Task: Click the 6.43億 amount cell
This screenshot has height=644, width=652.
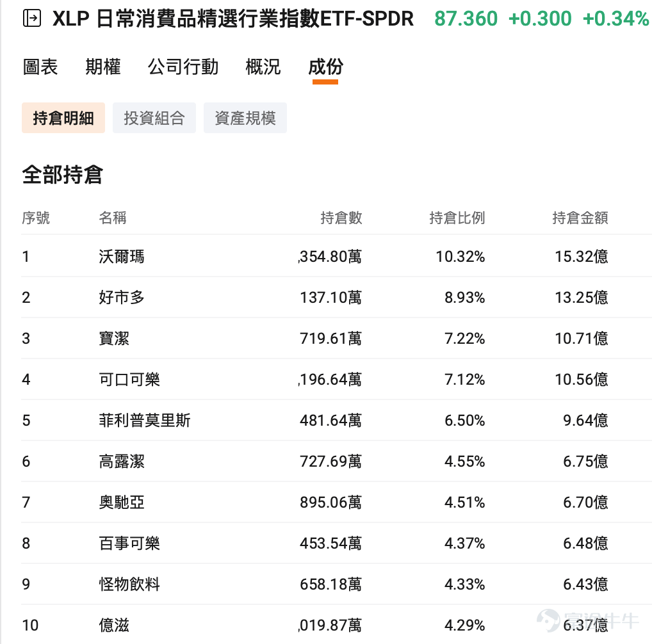Action: tap(586, 584)
